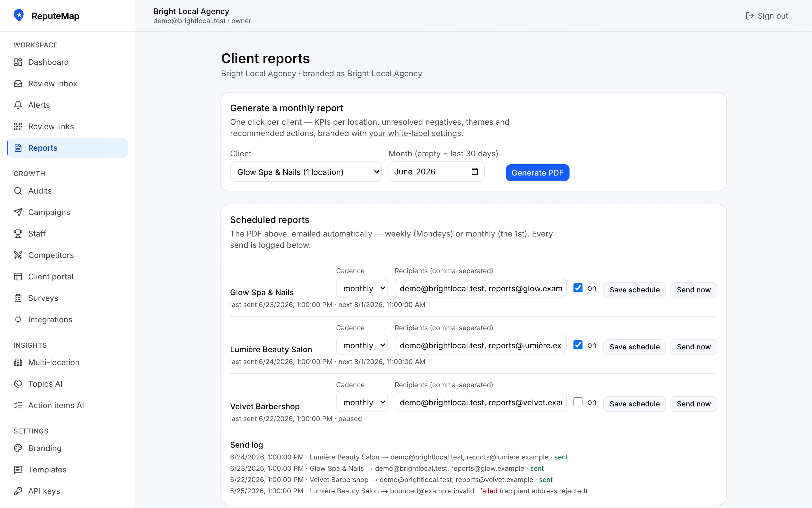Viewport: 812px width, 508px height.
Task: Click the Generate PDF button
Action: 537,173
